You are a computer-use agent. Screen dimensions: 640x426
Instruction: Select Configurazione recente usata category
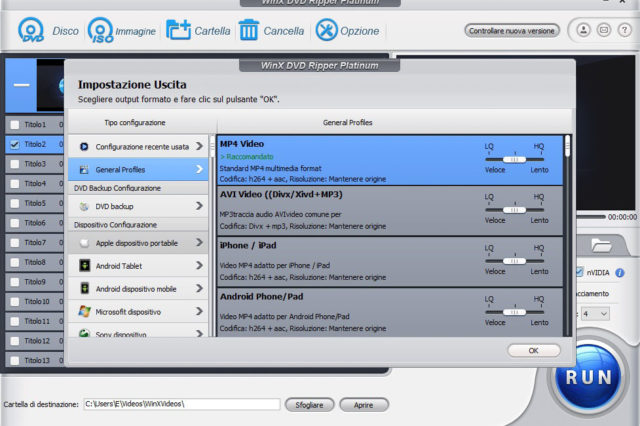coord(140,147)
